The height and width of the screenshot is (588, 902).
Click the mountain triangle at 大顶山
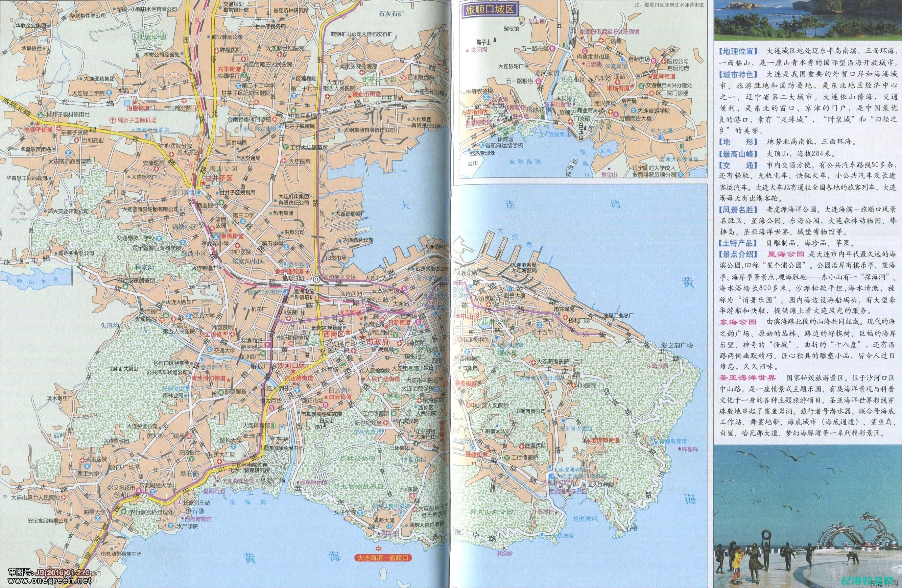120,369
